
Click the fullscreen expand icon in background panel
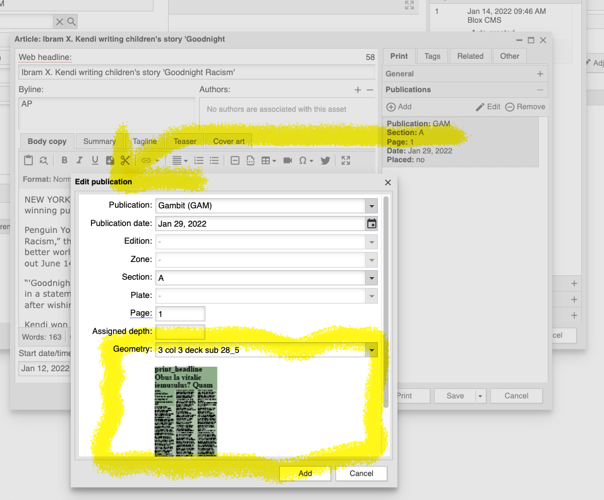pos(409,5)
